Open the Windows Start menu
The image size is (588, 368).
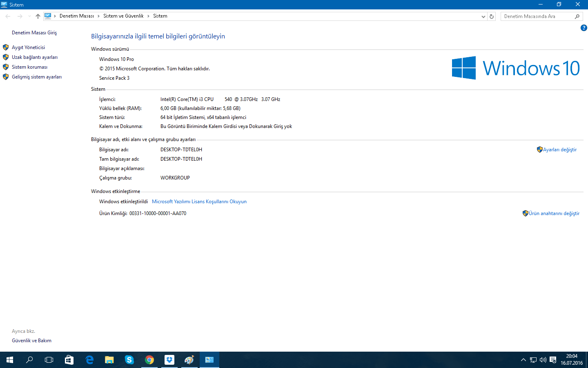pyautogui.click(x=10, y=360)
